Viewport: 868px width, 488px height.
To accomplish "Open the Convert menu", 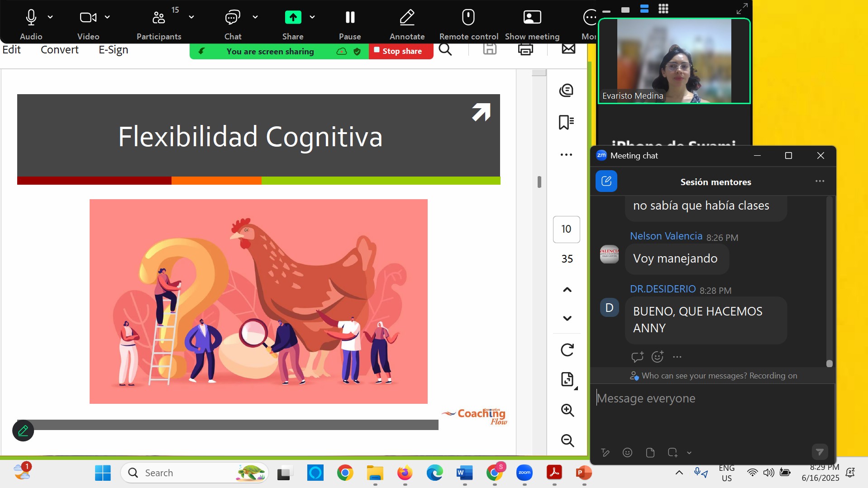I will pos(59,50).
